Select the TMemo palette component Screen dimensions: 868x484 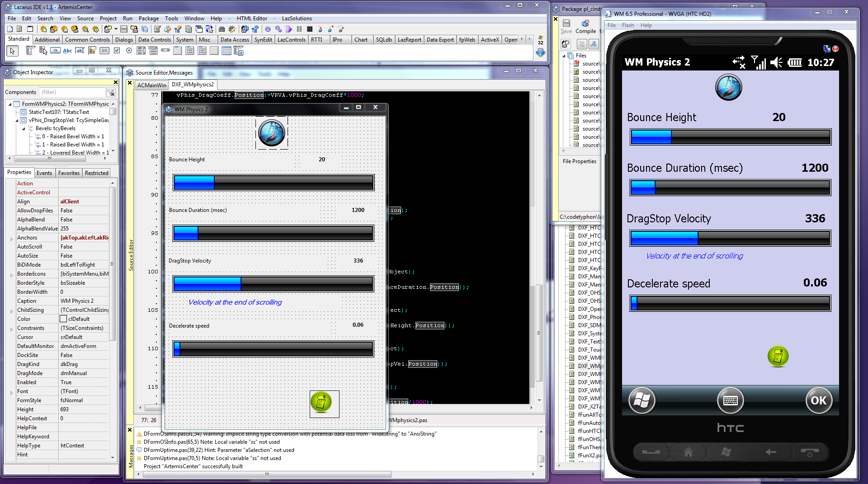92,51
